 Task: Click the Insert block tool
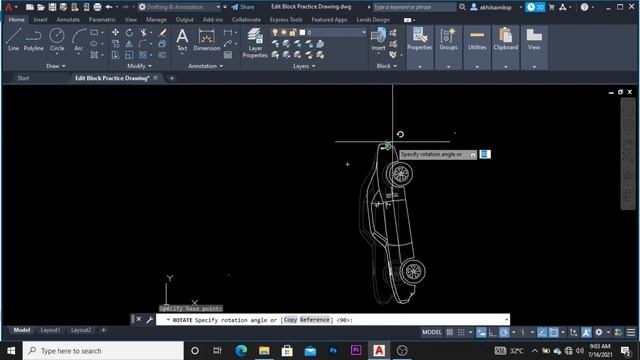[378, 39]
